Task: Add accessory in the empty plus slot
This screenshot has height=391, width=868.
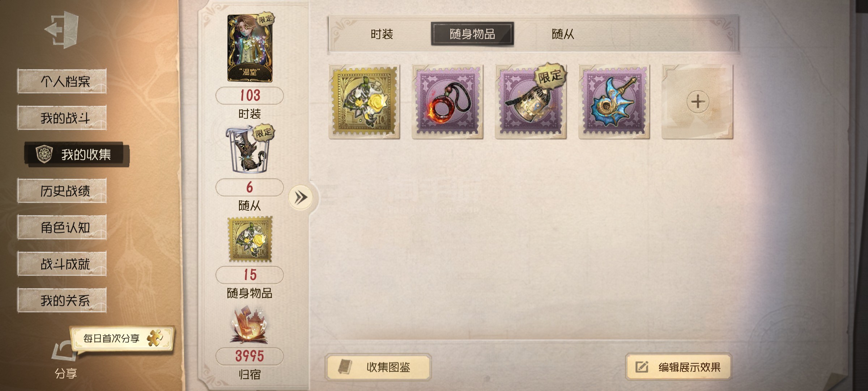Action: click(697, 102)
